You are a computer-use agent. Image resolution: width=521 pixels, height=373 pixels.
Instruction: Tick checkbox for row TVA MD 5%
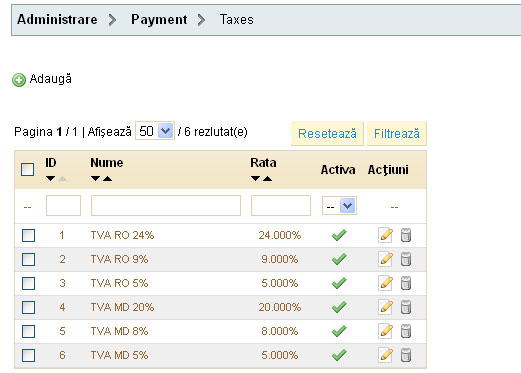pos(28,355)
